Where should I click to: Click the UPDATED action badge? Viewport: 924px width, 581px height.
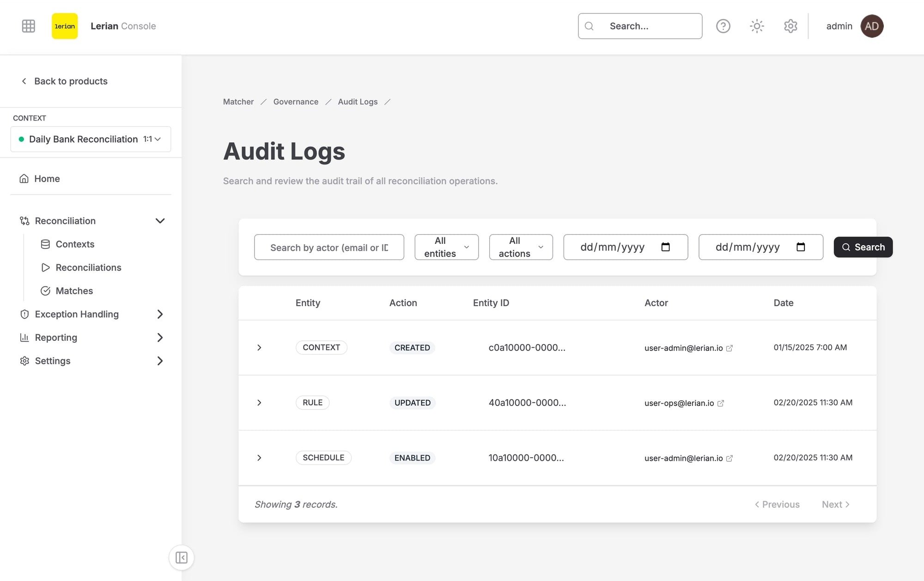[x=413, y=403]
